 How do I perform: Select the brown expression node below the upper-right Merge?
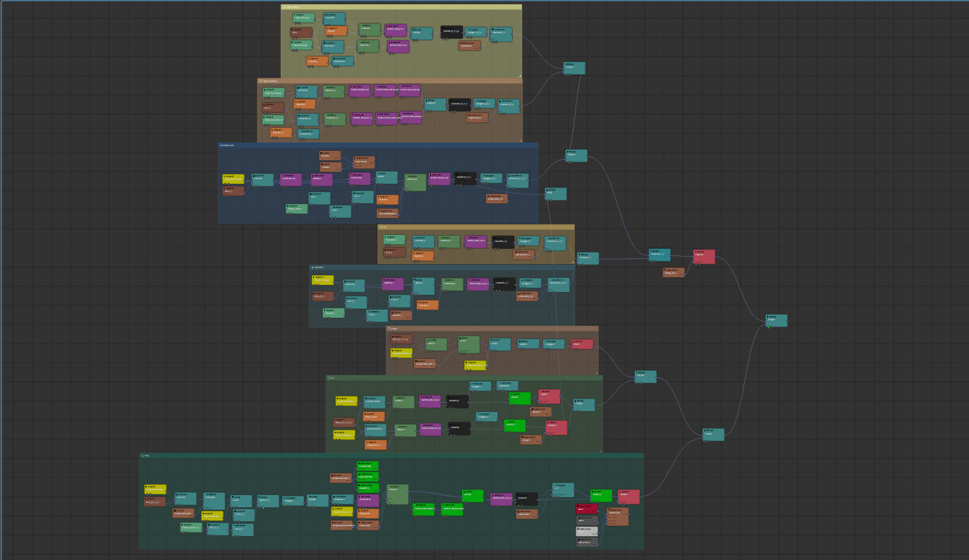(x=674, y=272)
